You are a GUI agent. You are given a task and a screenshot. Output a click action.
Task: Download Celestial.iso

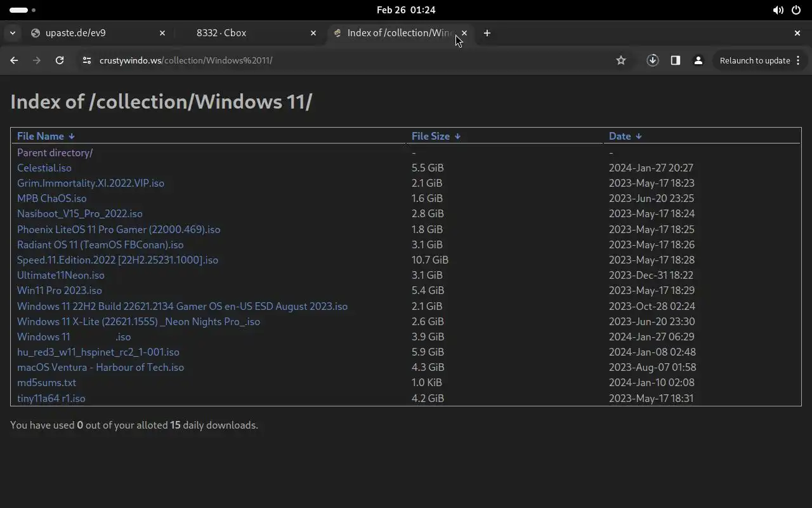pos(44,168)
